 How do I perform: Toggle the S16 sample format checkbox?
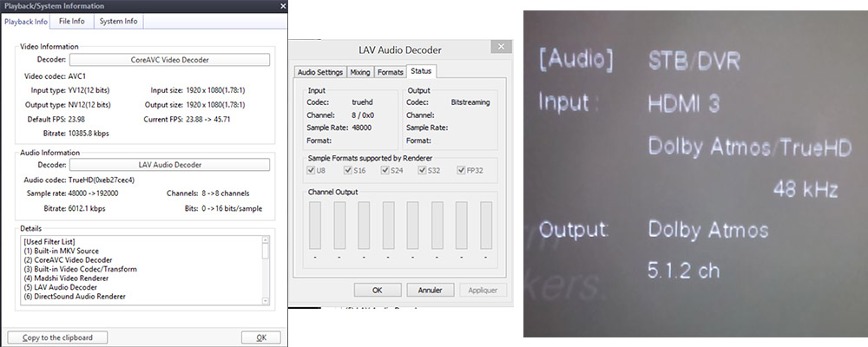click(x=348, y=170)
